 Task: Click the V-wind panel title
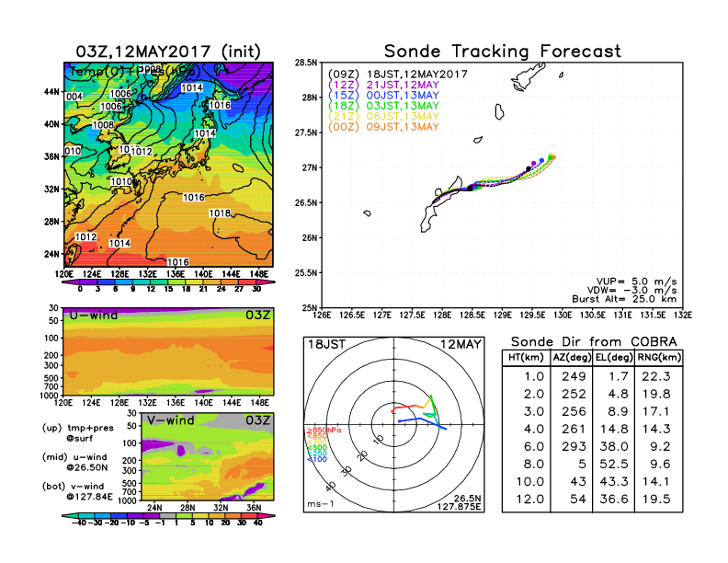(x=170, y=420)
